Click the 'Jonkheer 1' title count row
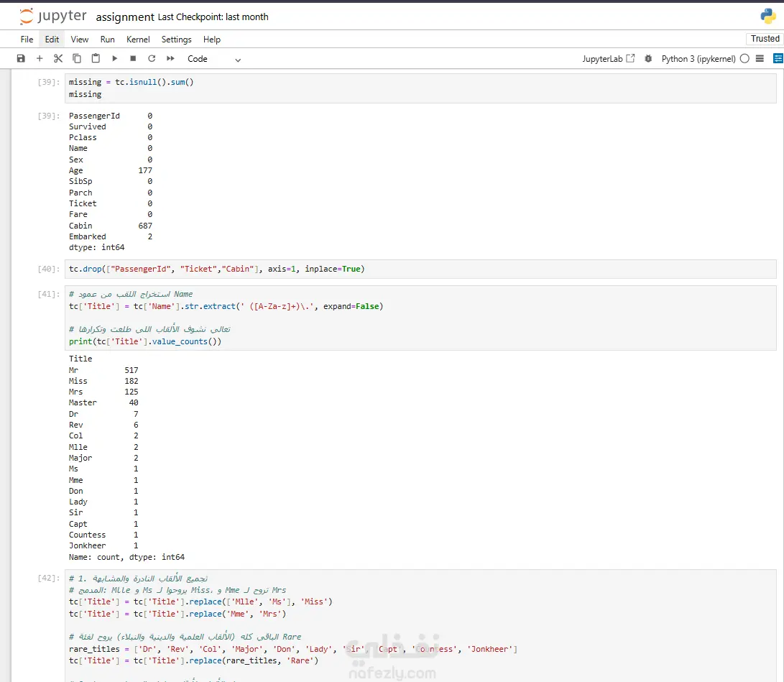784x682 pixels. point(103,545)
